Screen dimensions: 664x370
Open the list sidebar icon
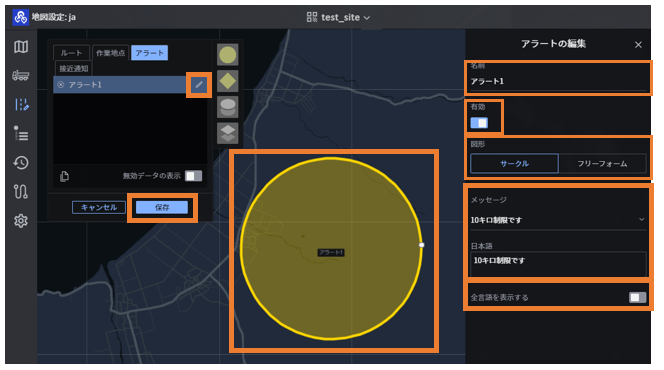(21, 133)
